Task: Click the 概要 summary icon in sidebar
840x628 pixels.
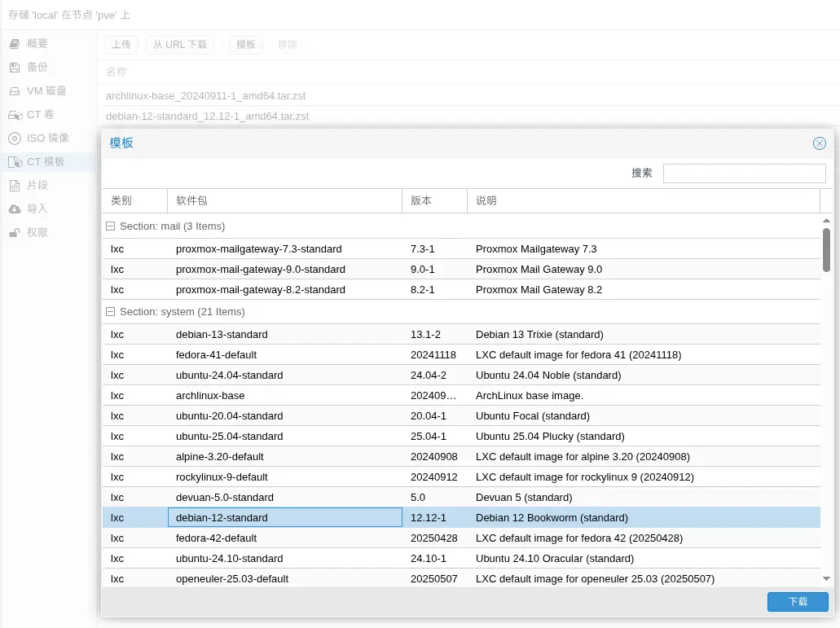Action: click(x=15, y=44)
